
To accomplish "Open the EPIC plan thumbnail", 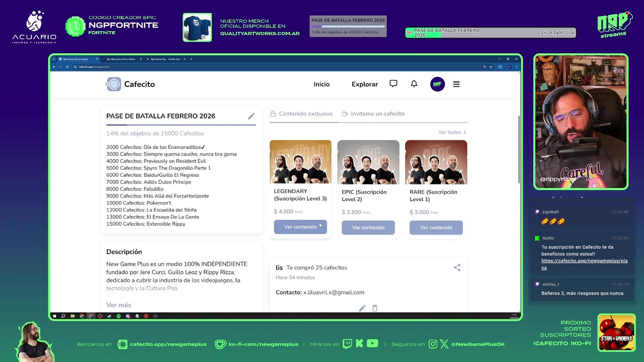I will coord(368,162).
